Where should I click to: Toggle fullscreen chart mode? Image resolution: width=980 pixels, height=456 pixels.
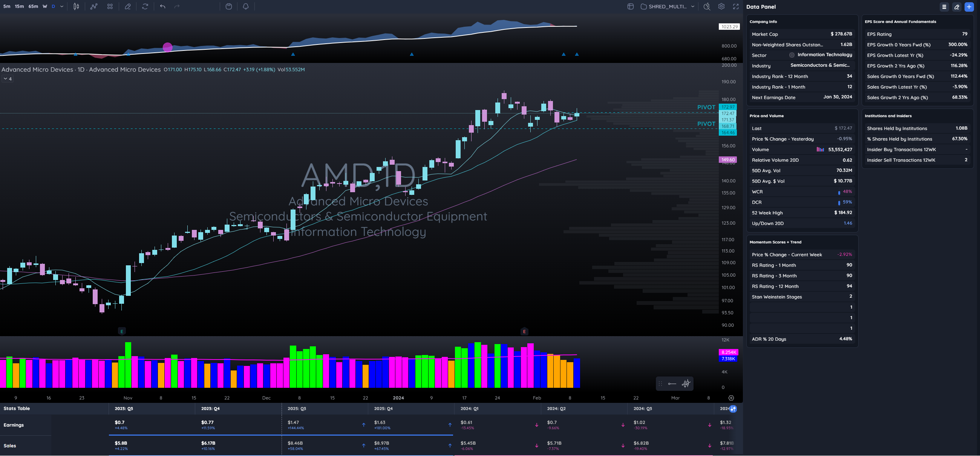[736, 6]
